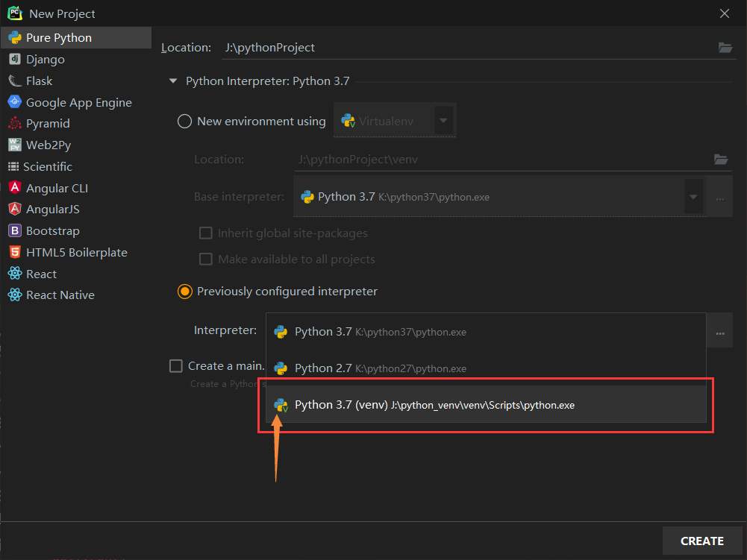747x560 pixels.
Task: Select Pure Python project type
Action: coord(76,37)
